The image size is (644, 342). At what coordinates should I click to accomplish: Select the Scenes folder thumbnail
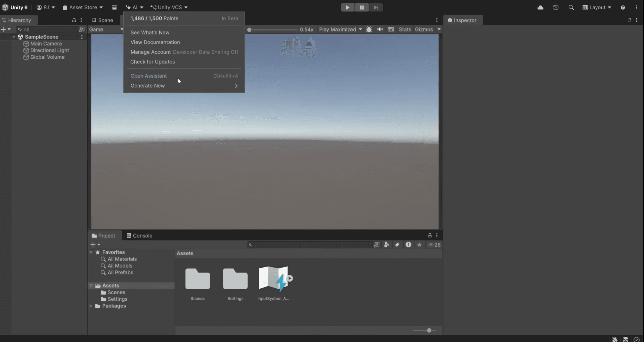click(x=197, y=284)
